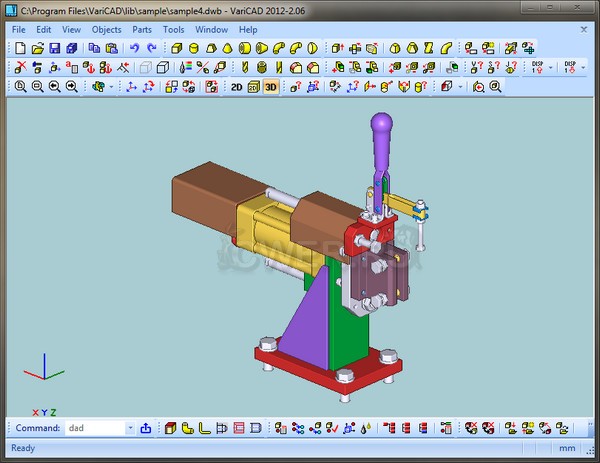
Task: Click the mm units indicator in status bar
Action: (x=568, y=448)
